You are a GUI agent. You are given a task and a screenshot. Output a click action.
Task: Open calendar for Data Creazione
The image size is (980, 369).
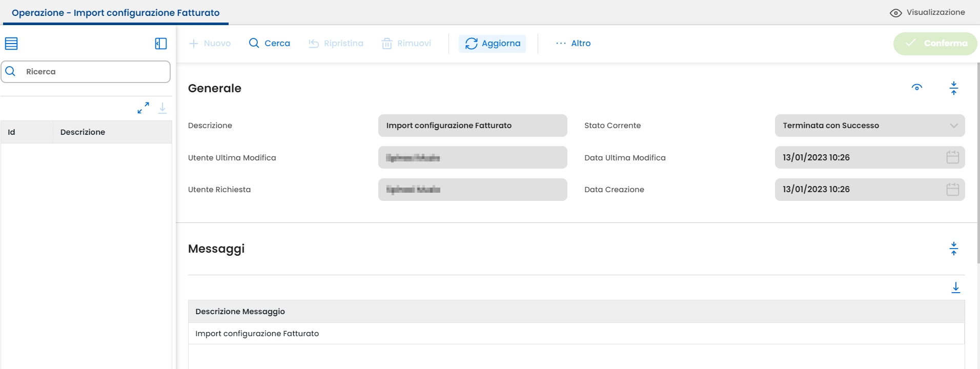coord(952,190)
